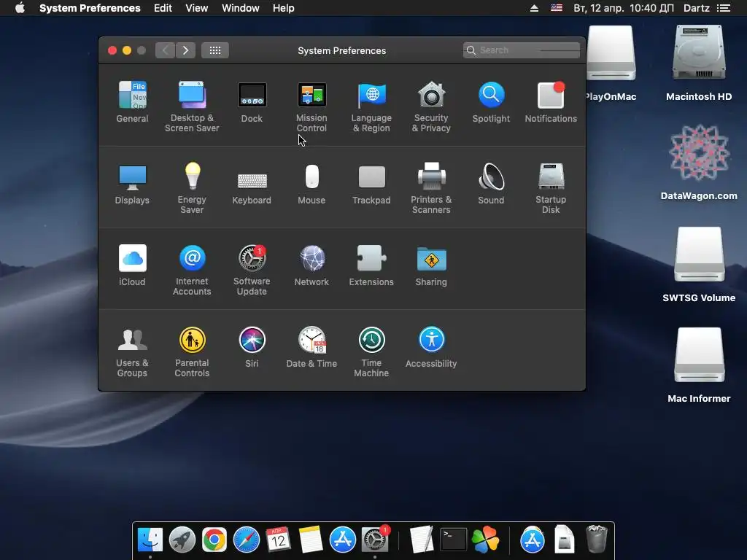The image size is (747, 560).
Task: Open Trash in the Dock
Action: tap(596, 539)
